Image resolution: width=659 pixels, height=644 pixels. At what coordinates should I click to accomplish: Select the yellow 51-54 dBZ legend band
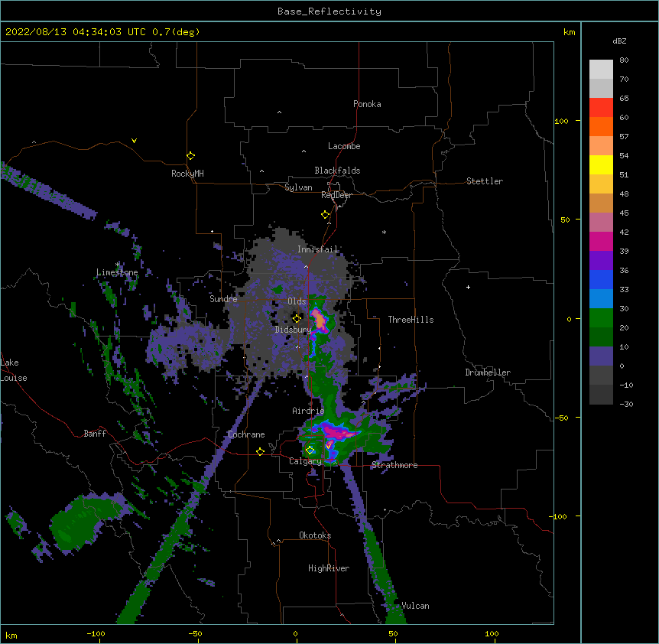[x=601, y=164]
